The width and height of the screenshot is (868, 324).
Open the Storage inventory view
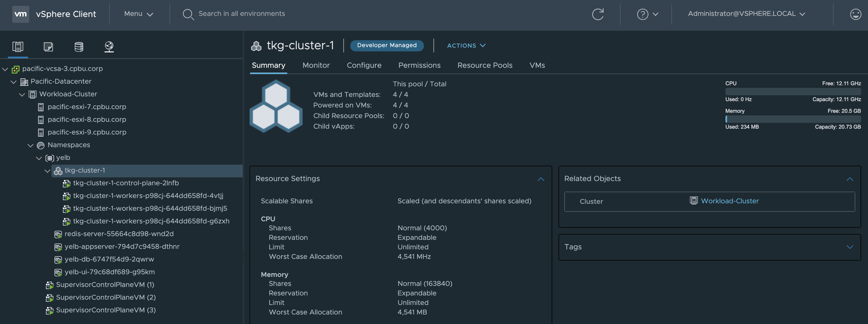(78, 47)
